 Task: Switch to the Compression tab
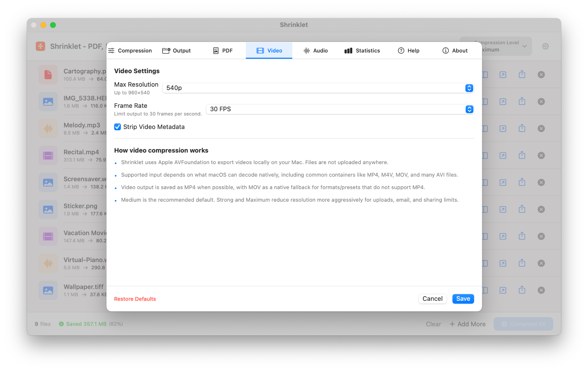tap(130, 50)
